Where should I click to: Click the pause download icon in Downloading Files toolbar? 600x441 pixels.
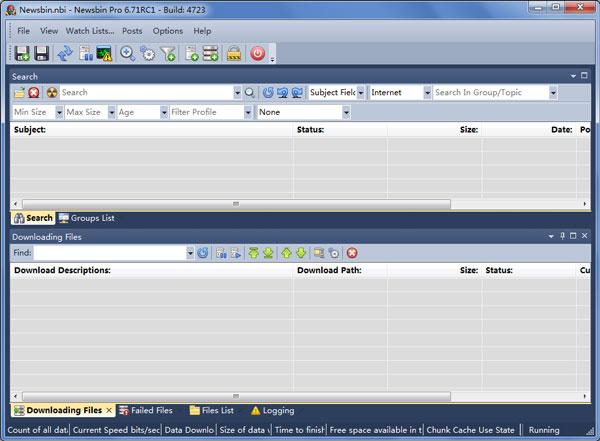click(221, 253)
